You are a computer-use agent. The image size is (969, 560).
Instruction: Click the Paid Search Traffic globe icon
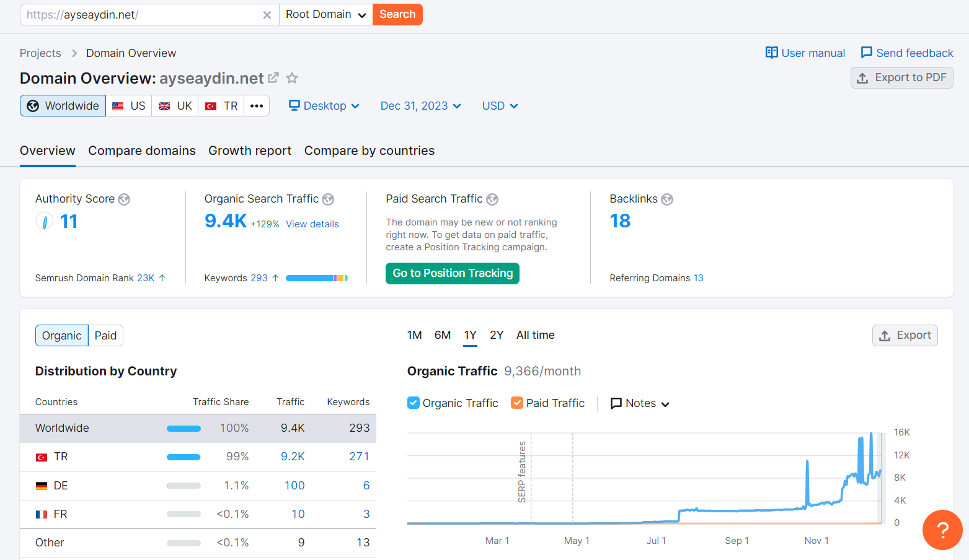coord(492,199)
